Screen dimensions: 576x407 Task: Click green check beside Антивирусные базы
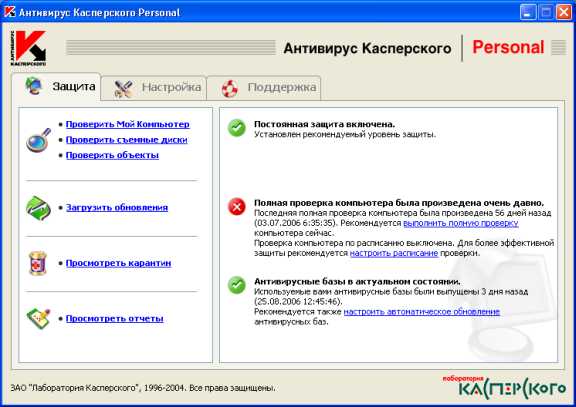coord(237,285)
